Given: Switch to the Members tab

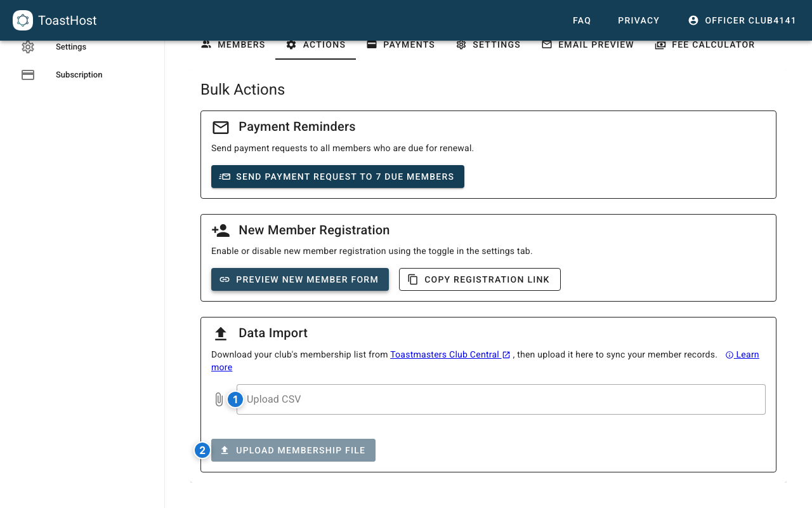Looking at the screenshot, I should click(232, 44).
